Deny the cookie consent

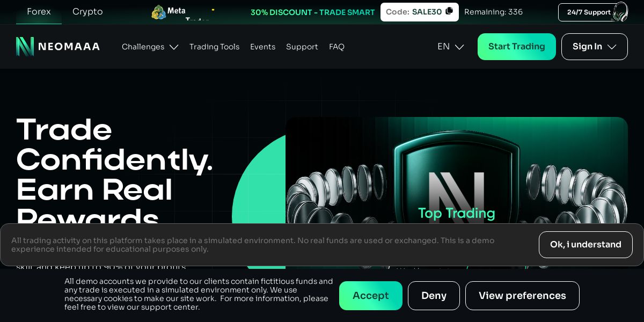point(434,296)
